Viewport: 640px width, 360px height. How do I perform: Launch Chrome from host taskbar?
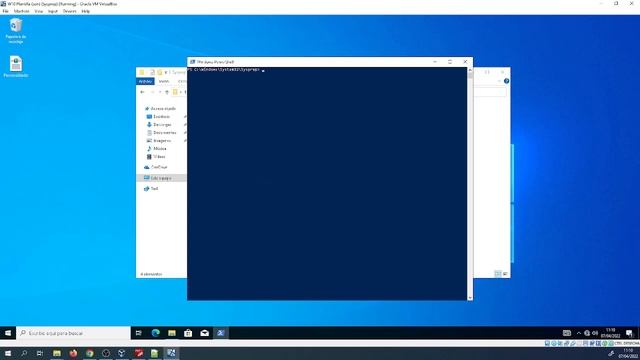tap(89, 353)
